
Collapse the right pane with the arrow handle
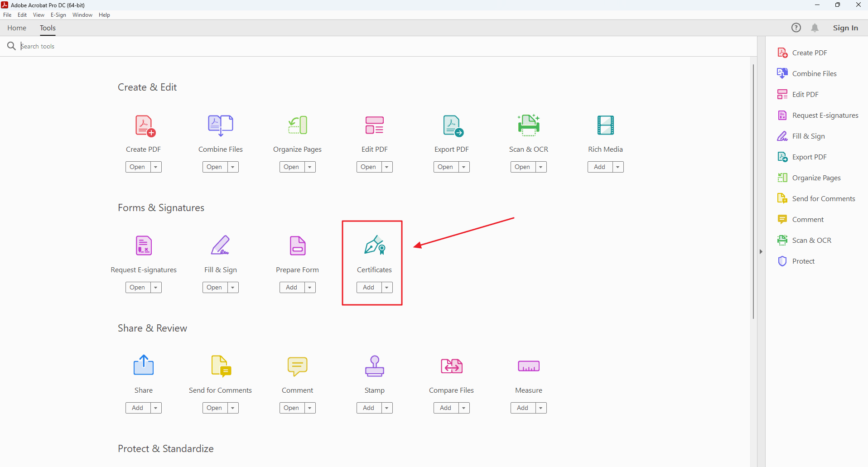tap(761, 251)
